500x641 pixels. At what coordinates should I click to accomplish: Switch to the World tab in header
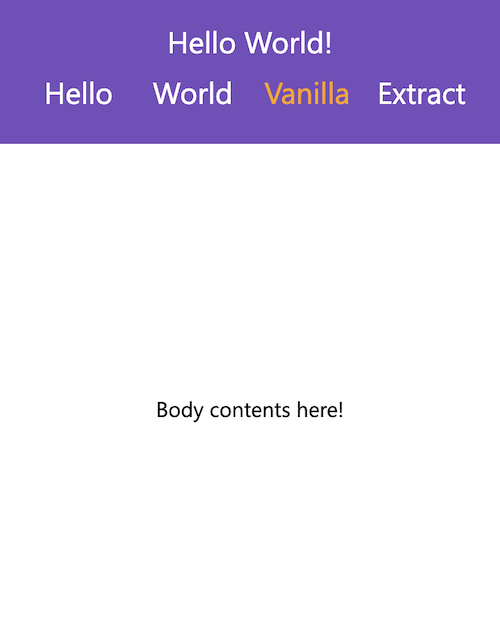pos(193,94)
